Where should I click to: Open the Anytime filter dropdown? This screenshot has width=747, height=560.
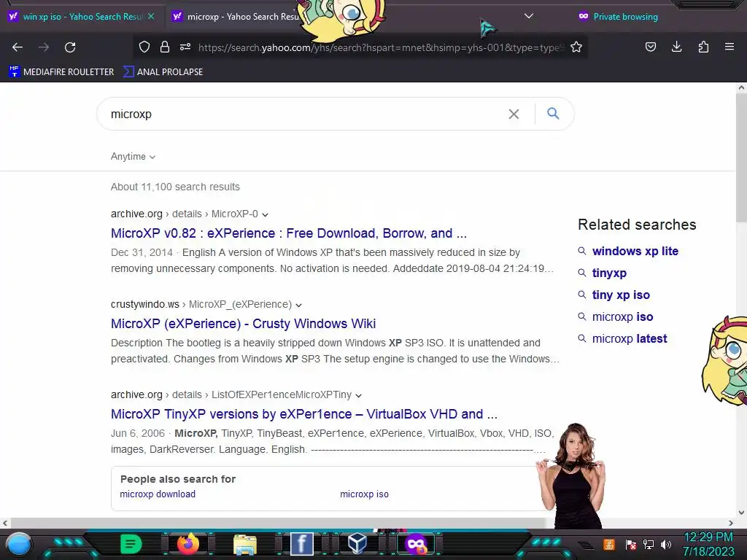[x=133, y=157]
